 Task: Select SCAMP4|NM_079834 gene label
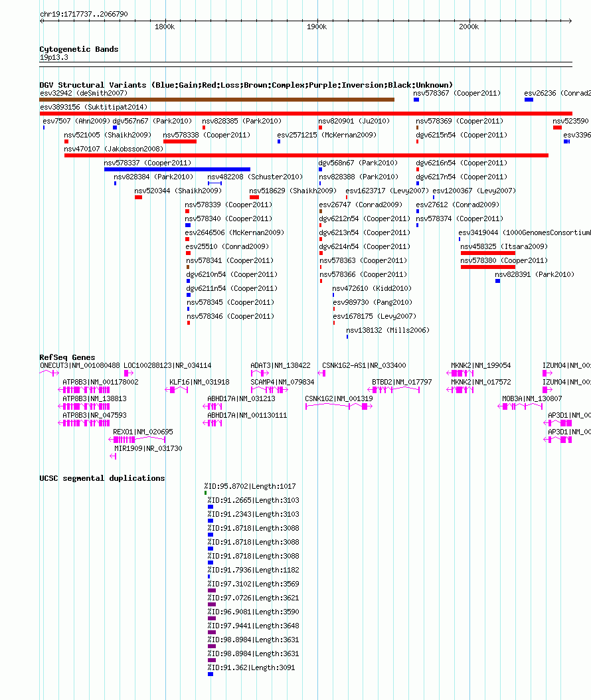point(282,382)
